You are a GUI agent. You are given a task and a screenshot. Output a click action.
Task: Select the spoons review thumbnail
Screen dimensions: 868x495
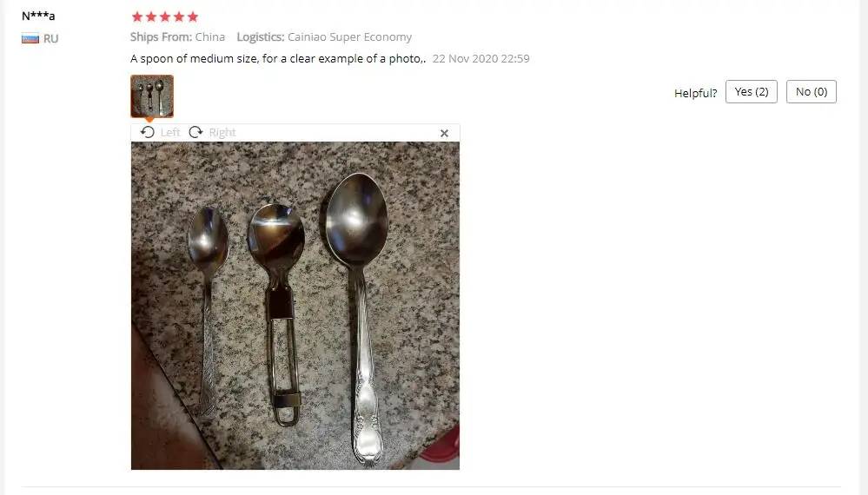152,96
